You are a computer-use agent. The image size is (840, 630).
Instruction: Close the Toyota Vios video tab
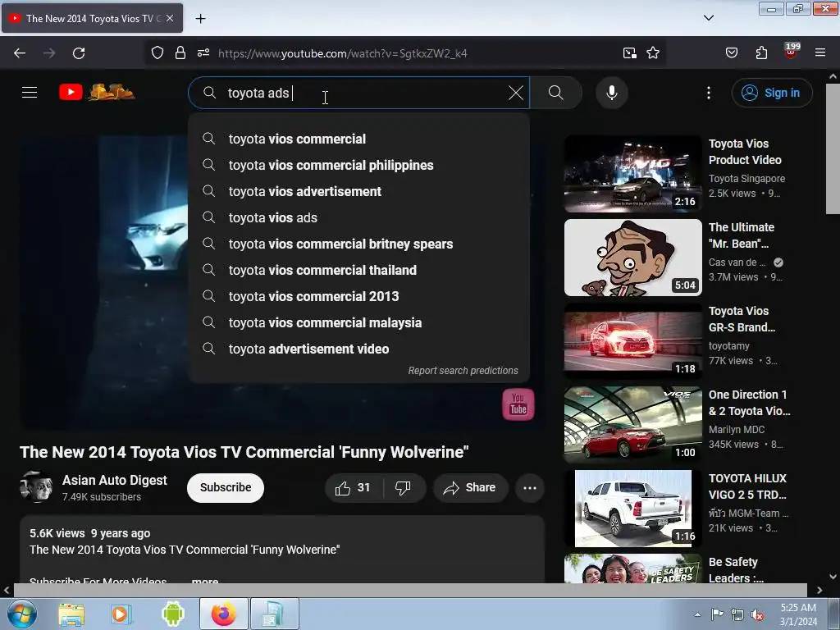(x=170, y=18)
